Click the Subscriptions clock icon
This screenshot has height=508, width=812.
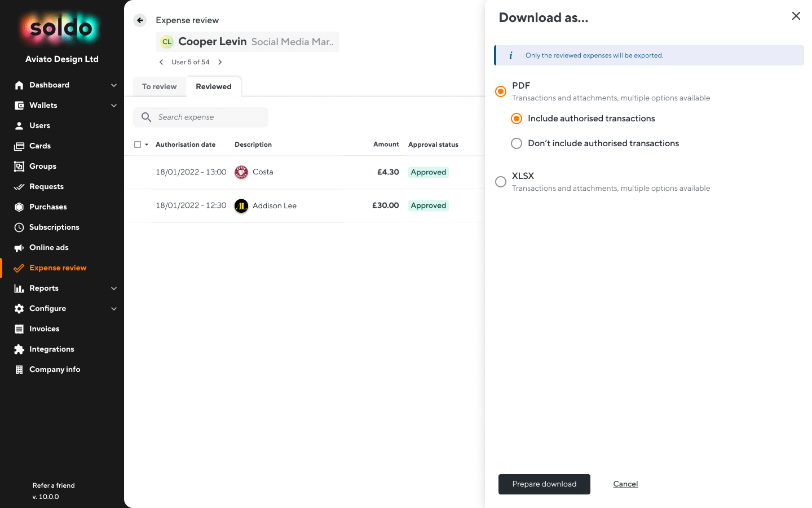pyautogui.click(x=19, y=227)
